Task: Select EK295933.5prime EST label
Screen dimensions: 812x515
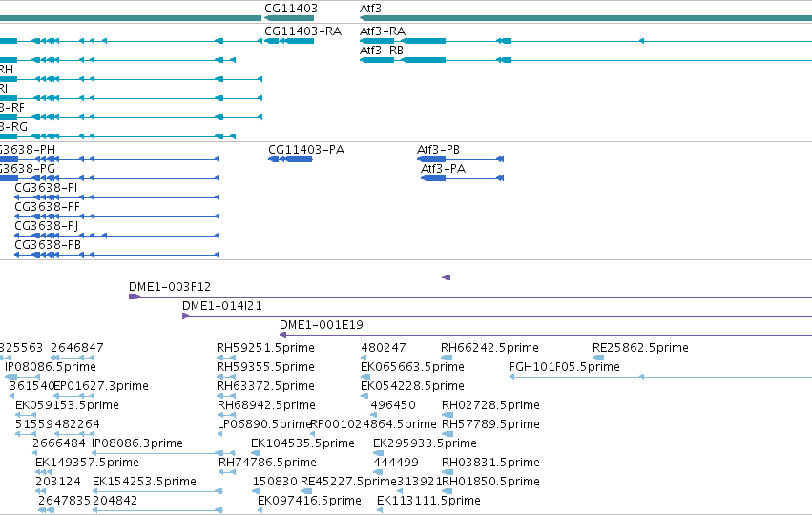Action: point(425,443)
